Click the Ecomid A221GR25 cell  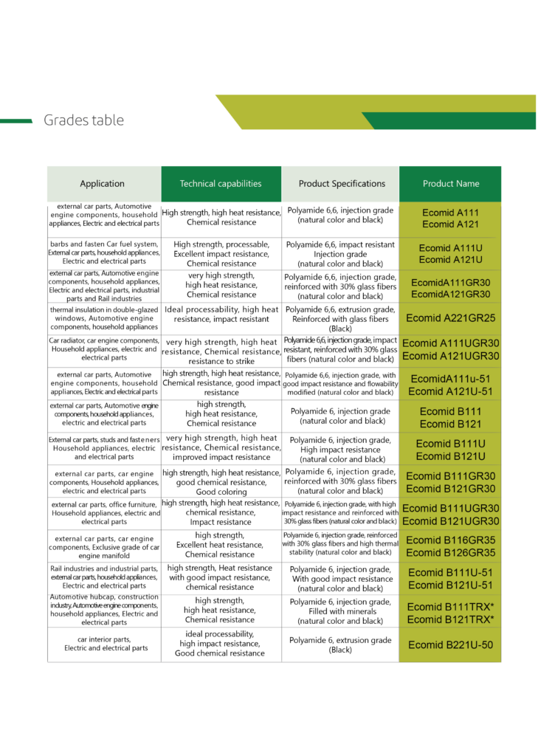coord(450,319)
